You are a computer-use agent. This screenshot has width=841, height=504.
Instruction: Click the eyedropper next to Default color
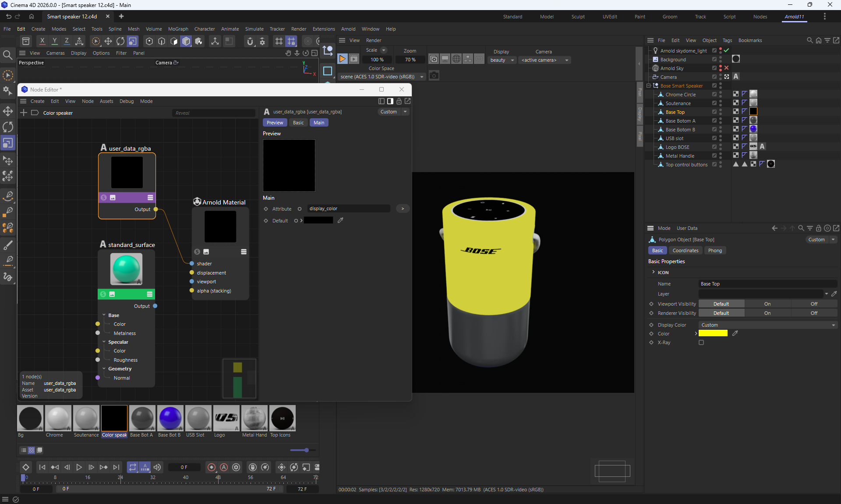[x=340, y=220]
